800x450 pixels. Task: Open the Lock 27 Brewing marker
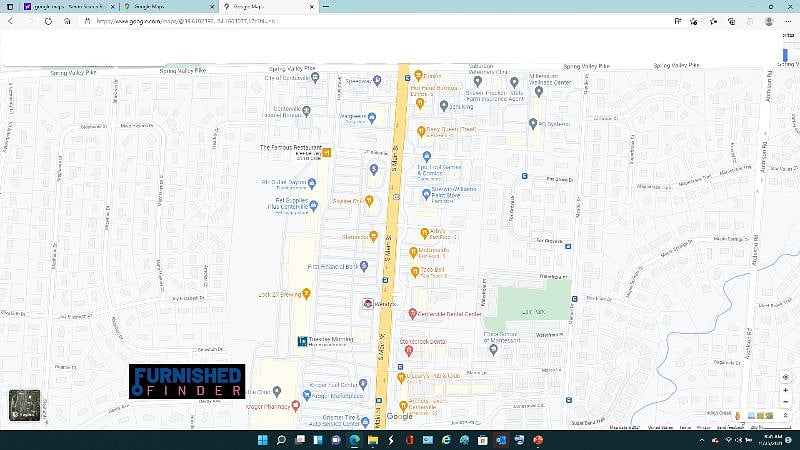coord(306,293)
